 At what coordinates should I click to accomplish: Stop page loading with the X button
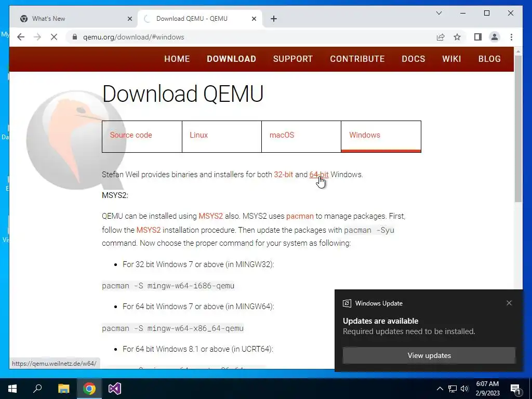point(54,37)
